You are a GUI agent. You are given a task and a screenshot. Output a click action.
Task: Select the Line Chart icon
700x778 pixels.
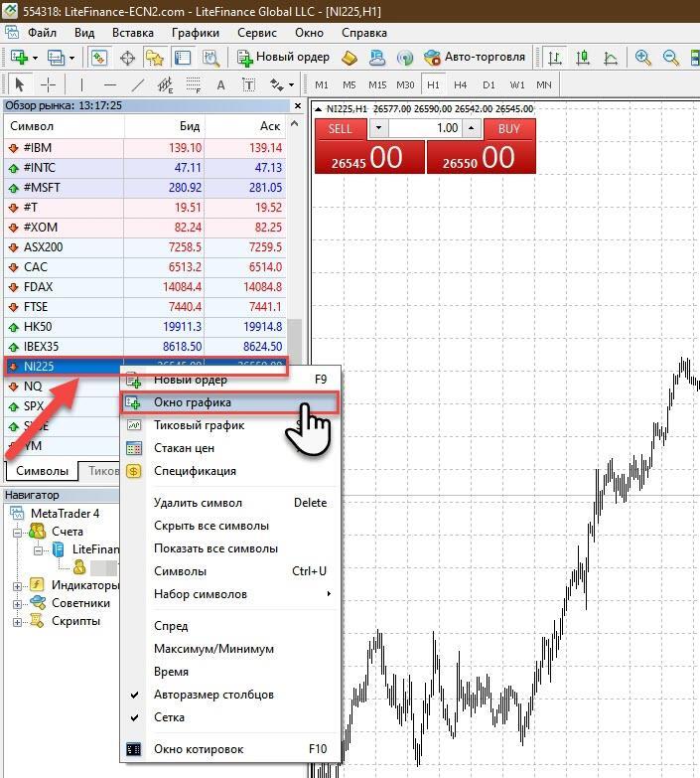(x=611, y=58)
